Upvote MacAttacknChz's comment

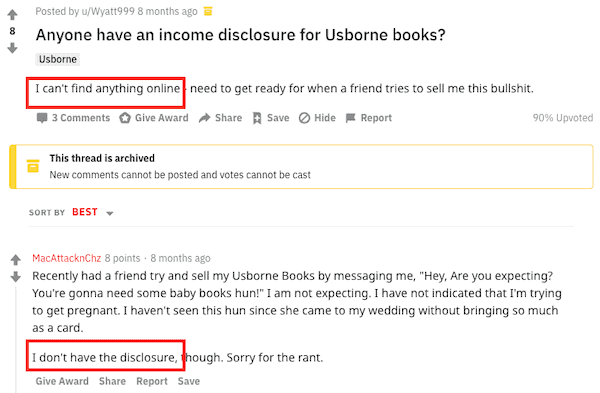point(15,260)
